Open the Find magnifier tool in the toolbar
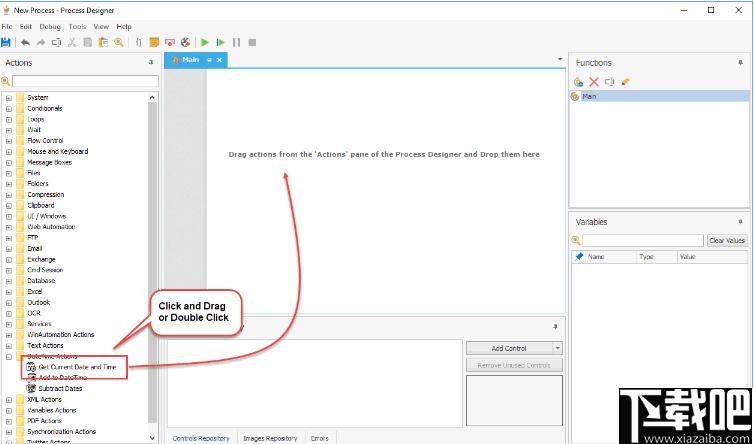The height and width of the screenshot is (444, 754). pyautogui.click(x=119, y=42)
